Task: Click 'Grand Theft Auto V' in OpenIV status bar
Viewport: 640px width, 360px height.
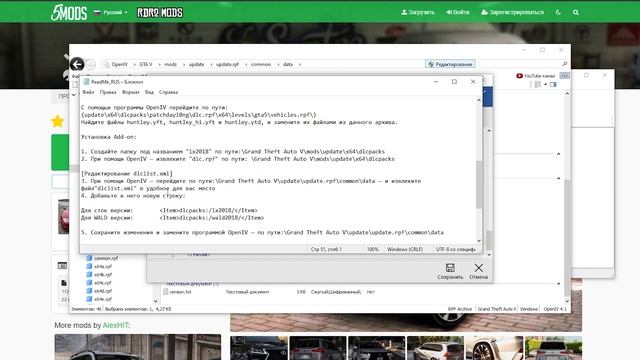Action: point(497,309)
